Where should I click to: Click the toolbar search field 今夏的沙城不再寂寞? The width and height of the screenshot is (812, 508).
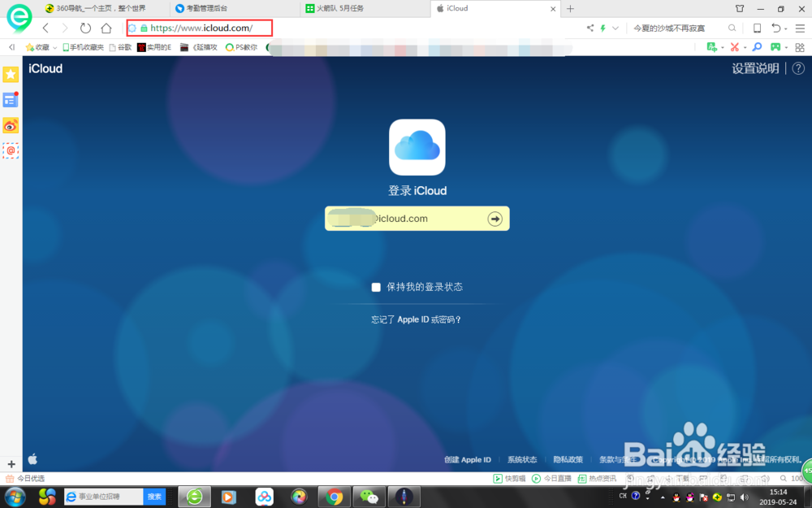tap(669, 28)
